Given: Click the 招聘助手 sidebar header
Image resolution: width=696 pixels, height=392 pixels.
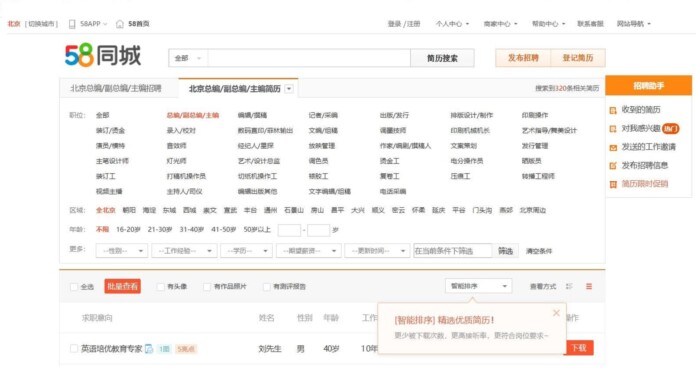Looking at the screenshot, I should click(x=649, y=86).
